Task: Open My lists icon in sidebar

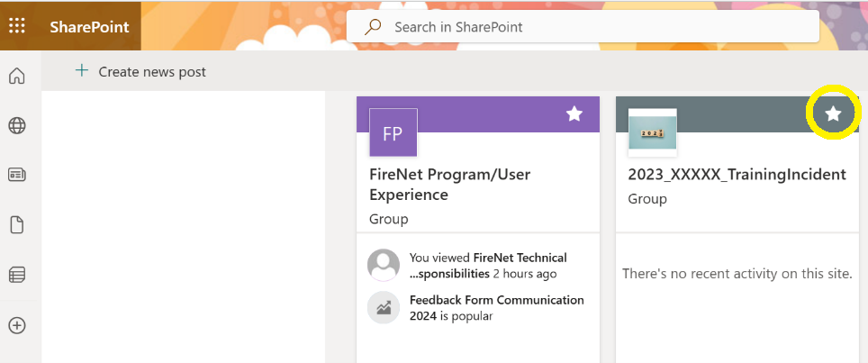Action: (16, 275)
